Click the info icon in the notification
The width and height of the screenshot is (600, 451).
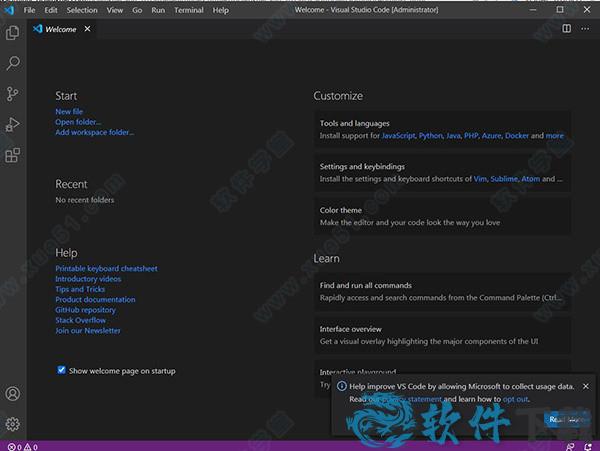(x=341, y=386)
